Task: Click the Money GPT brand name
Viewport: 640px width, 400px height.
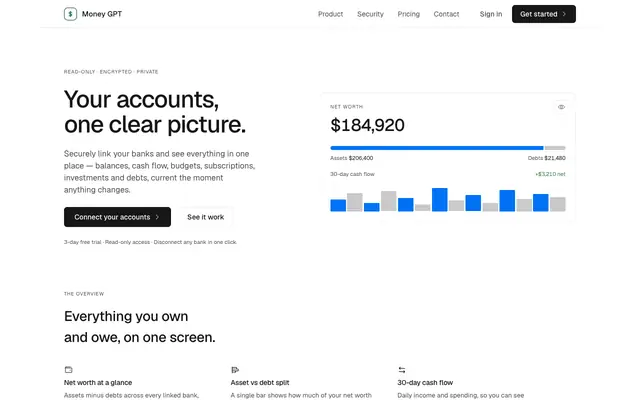Action: click(102, 14)
